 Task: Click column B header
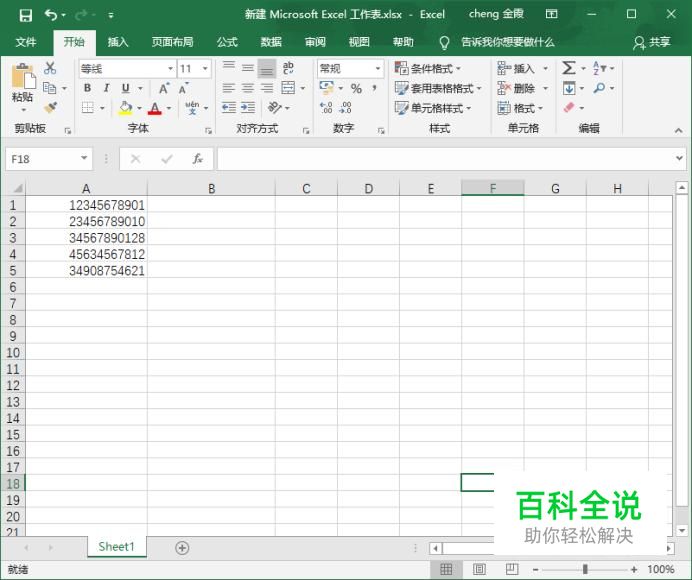click(x=211, y=188)
